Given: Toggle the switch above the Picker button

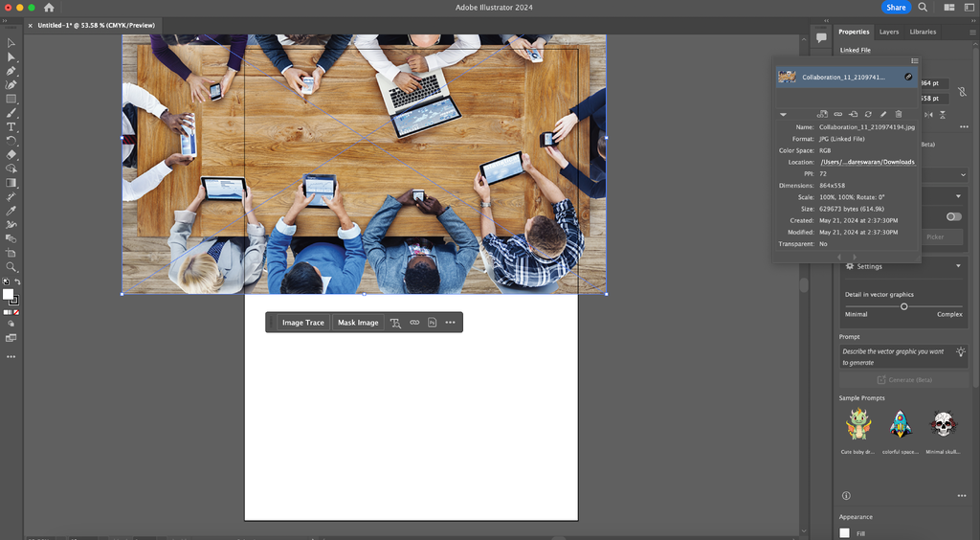Looking at the screenshot, I should point(953,216).
